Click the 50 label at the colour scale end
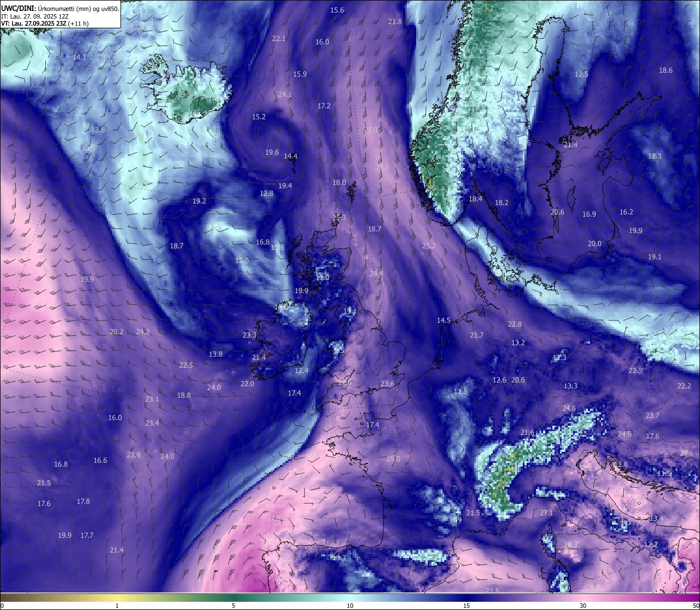 (x=695, y=606)
